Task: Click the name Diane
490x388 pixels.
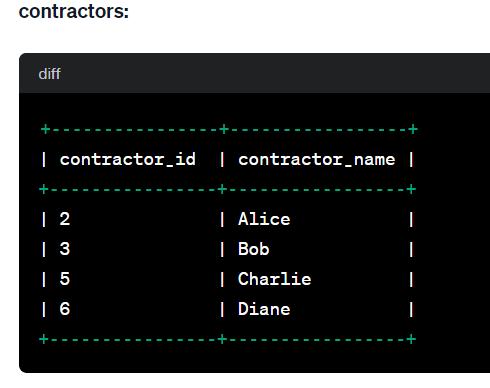Action: (264, 309)
